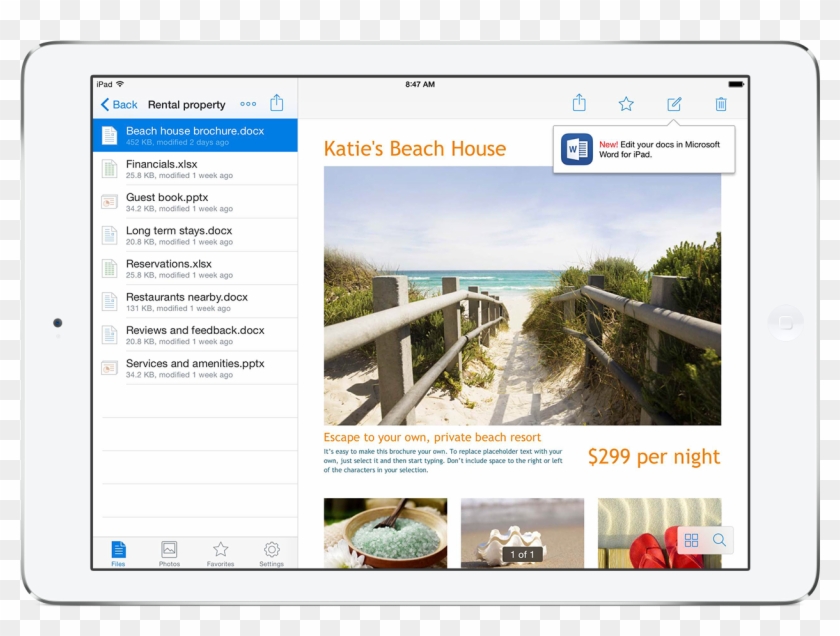Open Settings via the gear icon
840x636 pixels.
coord(270,549)
